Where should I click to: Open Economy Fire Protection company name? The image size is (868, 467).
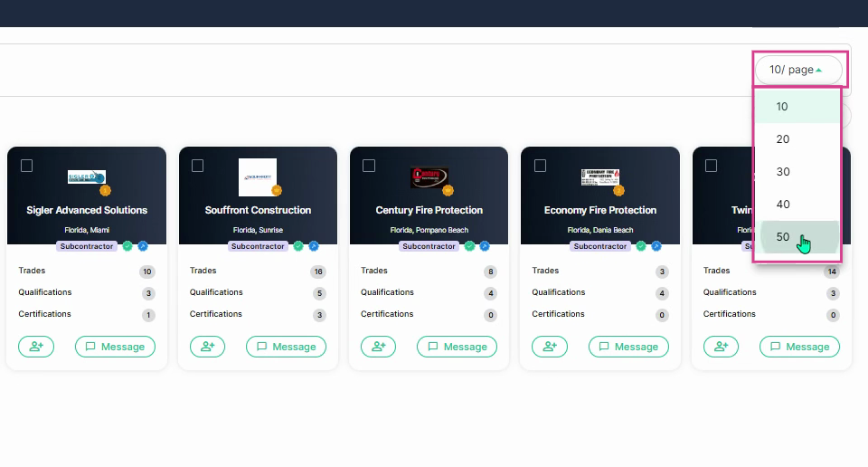coord(600,210)
